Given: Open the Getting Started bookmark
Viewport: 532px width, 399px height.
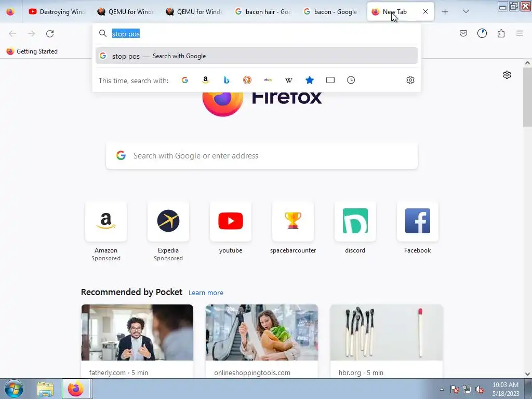Looking at the screenshot, I should click(x=32, y=51).
